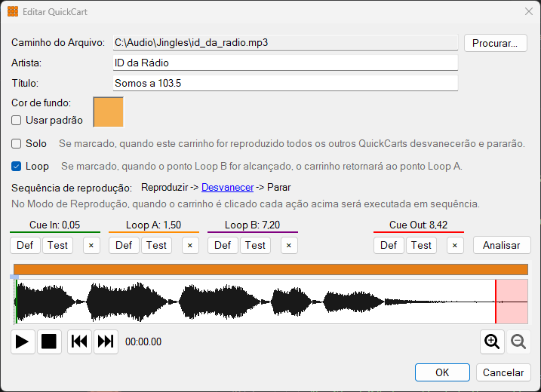Click the Cue In: 0,05 label
The image size is (541, 392).
(x=55, y=225)
